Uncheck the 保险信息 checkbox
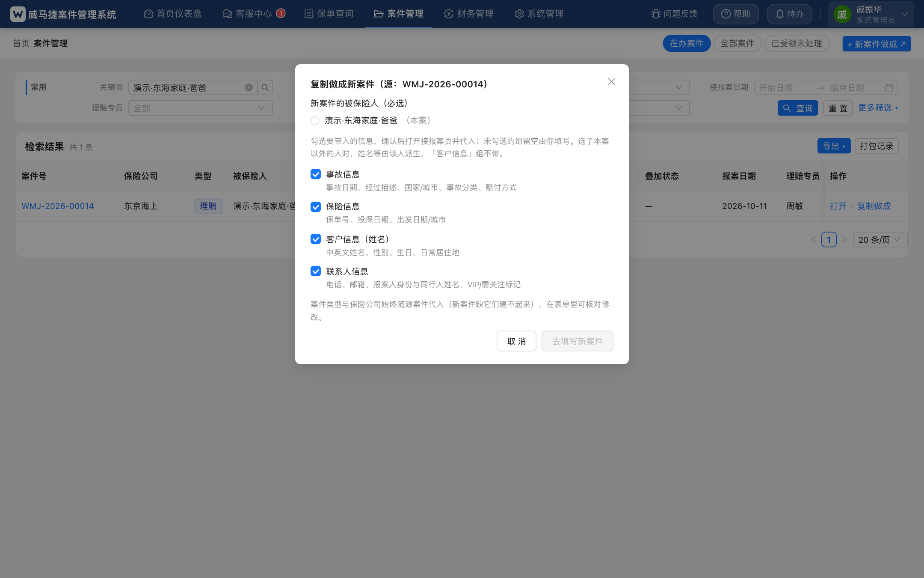The width and height of the screenshot is (924, 578). point(316,207)
